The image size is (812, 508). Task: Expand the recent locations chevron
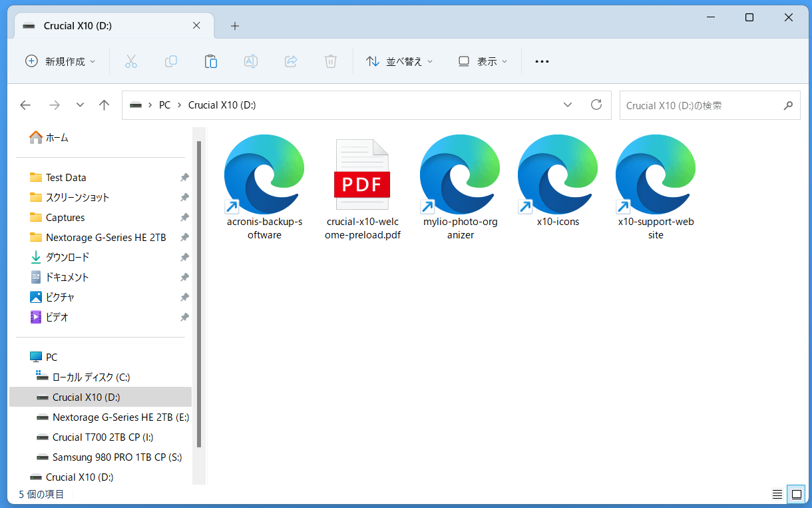pyautogui.click(x=80, y=105)
